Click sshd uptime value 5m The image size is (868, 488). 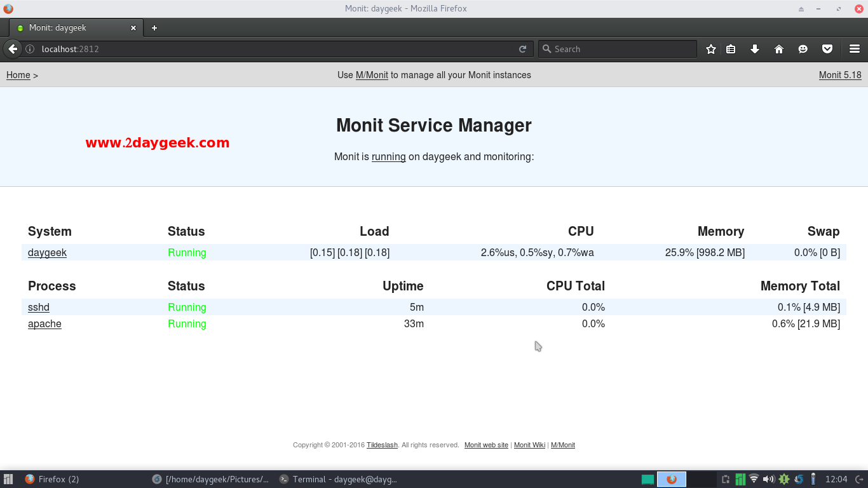pyautogui.click(x=417, y=307)
